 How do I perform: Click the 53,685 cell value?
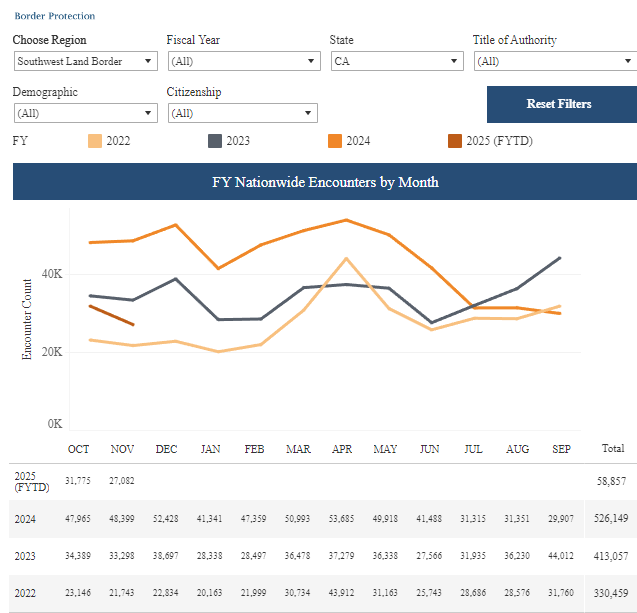tap(341, 519)
